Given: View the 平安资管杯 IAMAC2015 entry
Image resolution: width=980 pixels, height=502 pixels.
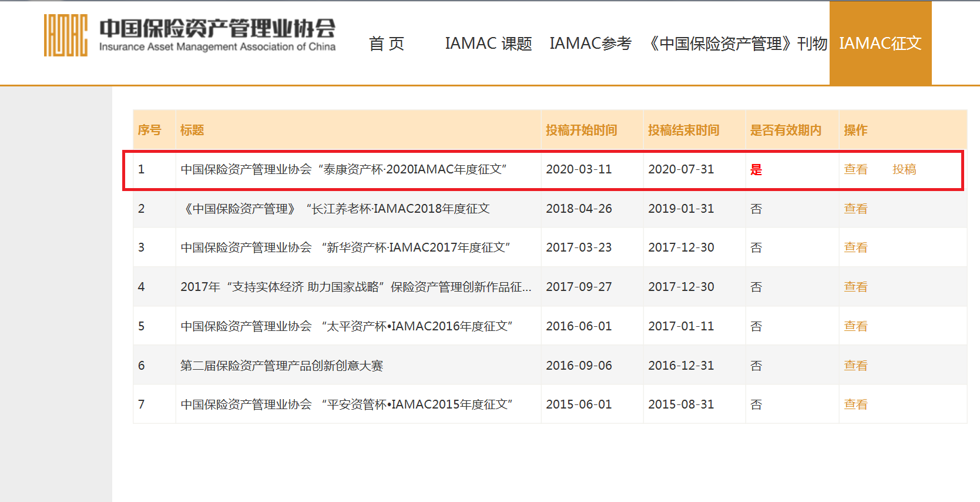Looking at the screenshot, I should [x=855, y=404].
